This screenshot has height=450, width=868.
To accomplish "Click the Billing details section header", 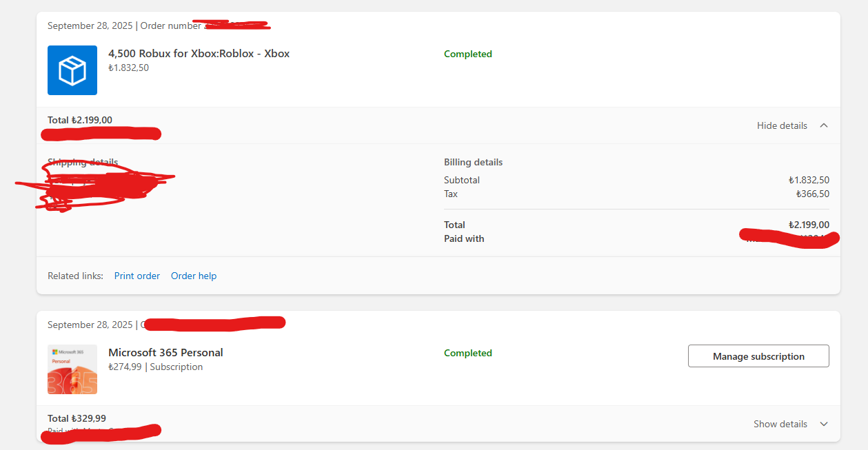I will click(473, 161).
